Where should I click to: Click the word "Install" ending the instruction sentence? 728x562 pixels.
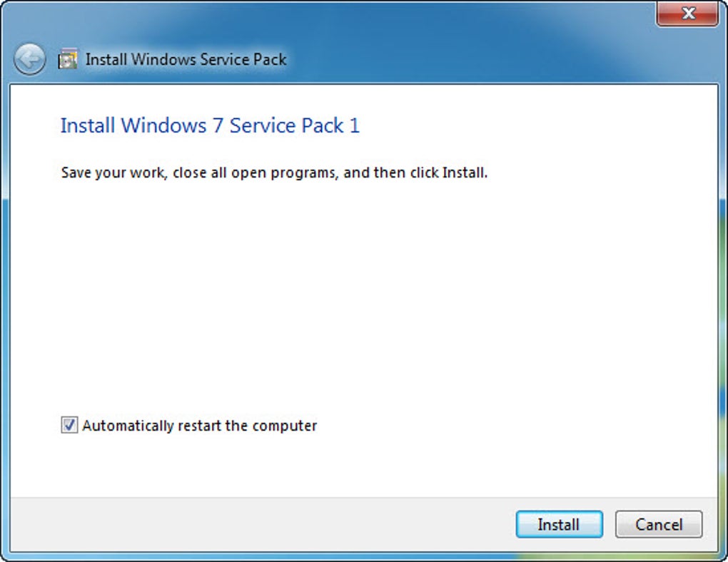point(464,173)
